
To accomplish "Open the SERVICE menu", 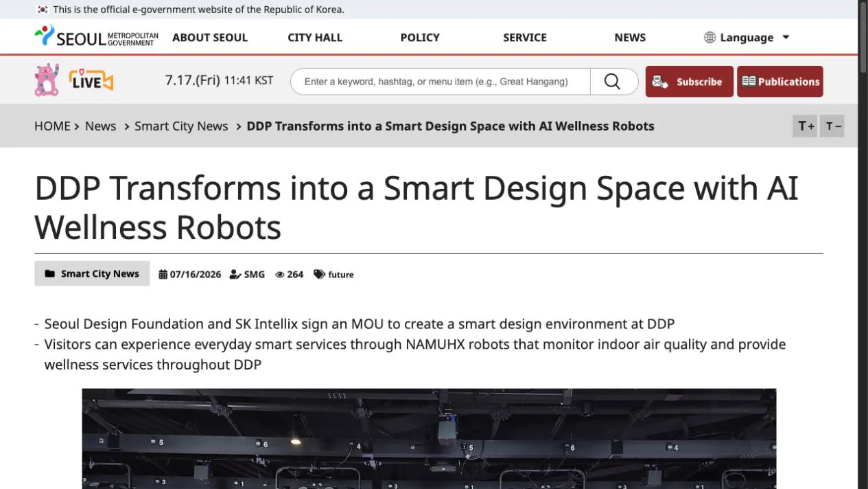I will (x=525, y=37).
